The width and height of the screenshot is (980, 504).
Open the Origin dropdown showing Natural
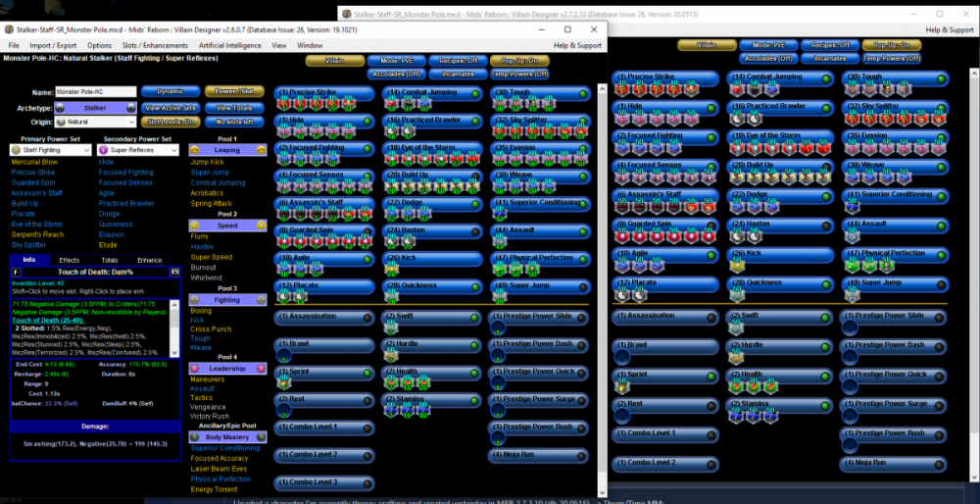95,122
